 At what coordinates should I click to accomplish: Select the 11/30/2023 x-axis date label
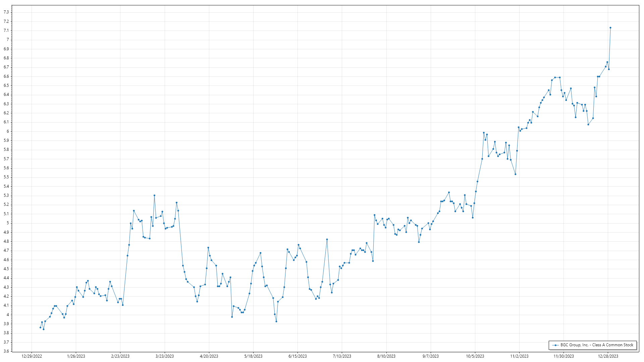[x=563, y=356]
